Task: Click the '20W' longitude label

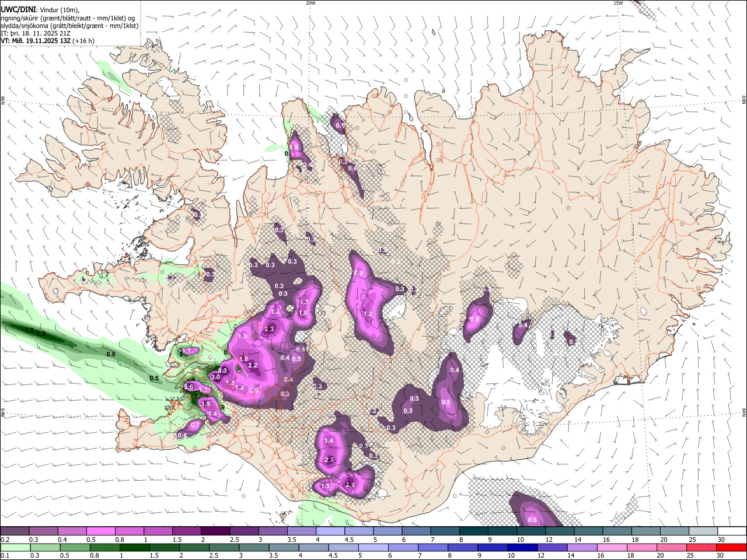Action: (310, 3)
